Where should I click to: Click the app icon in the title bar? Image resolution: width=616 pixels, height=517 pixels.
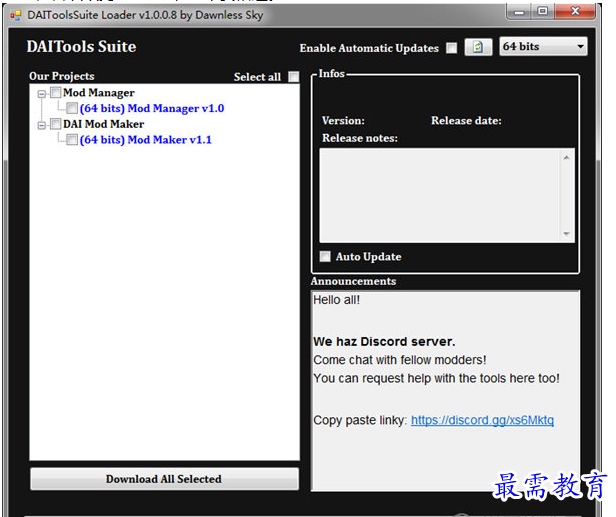click(x=16, y=15)
